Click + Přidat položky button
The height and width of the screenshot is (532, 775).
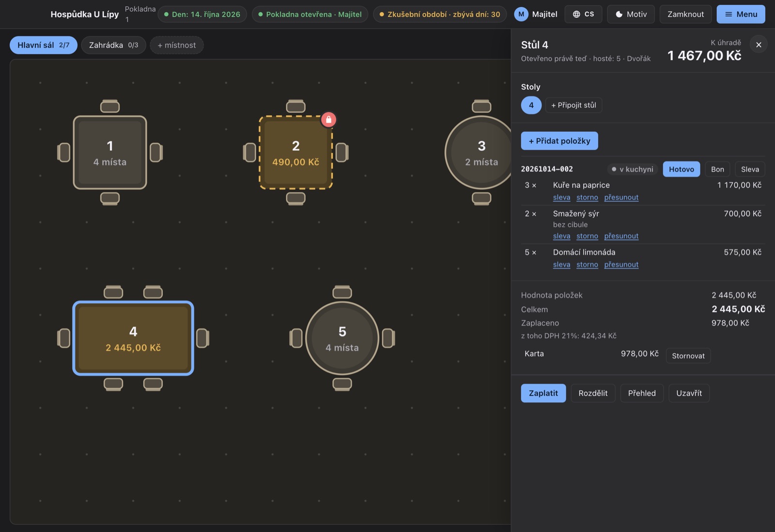(559, 141)
